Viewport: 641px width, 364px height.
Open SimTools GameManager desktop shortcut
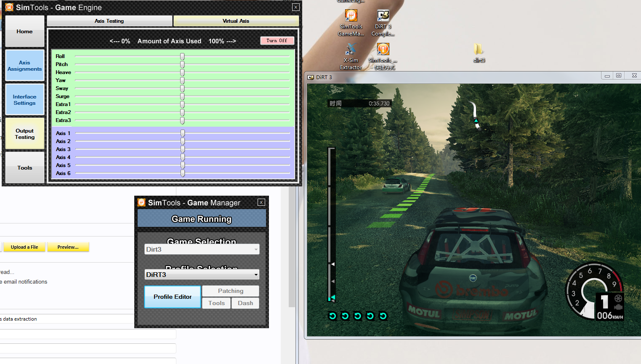(351, 22)
